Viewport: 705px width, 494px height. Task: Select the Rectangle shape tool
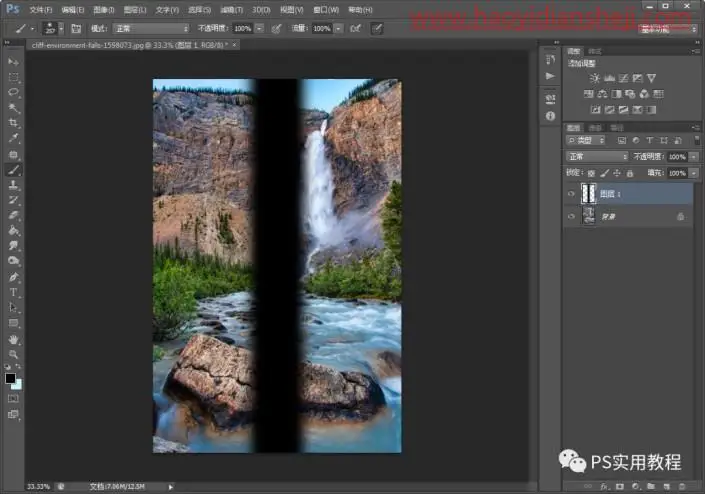tap(13, 324)
